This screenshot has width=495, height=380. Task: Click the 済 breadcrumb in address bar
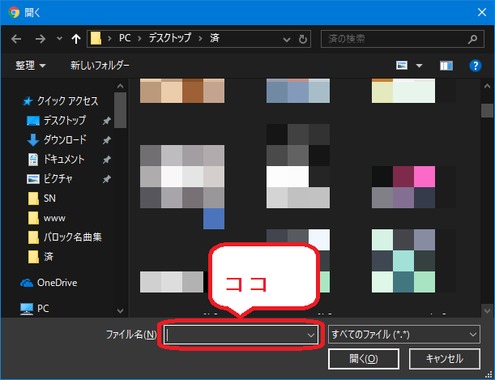(214, 38)
